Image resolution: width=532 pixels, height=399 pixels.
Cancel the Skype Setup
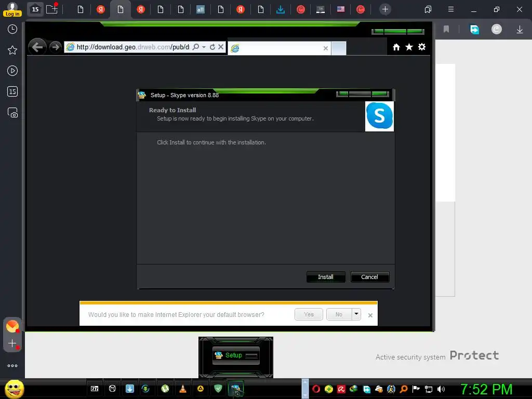tap(369, 277)
